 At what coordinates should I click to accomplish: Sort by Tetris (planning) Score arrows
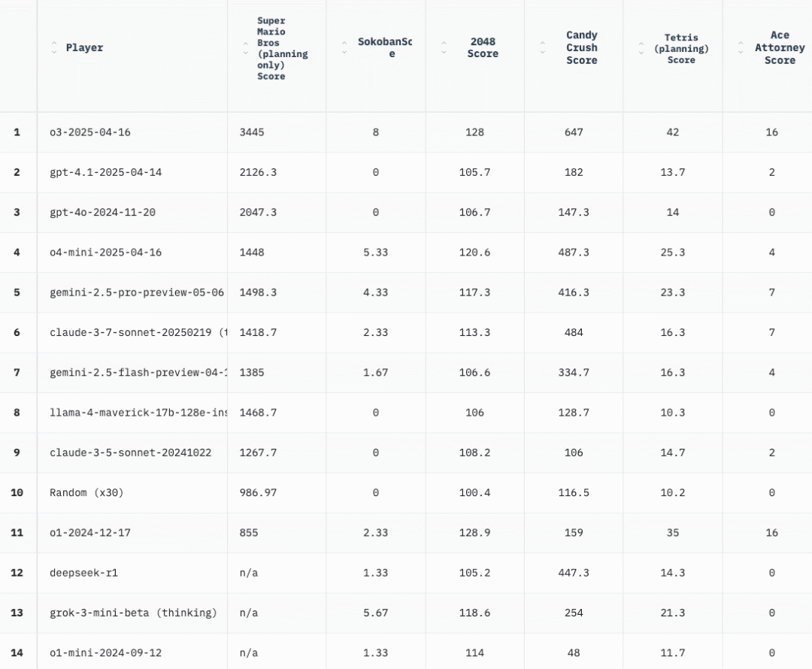[641, 48]
